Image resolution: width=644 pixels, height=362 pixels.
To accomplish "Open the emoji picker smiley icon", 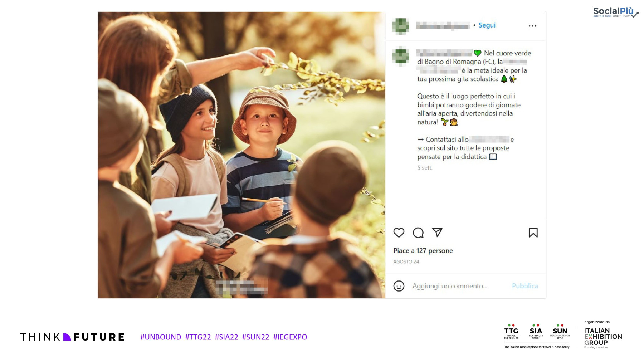I will pyautogui.click(x=399, y=286).
